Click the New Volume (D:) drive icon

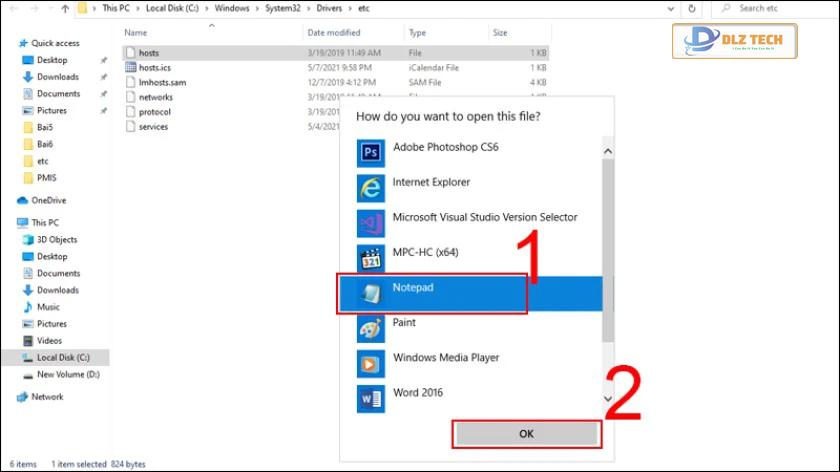click(28, 375)
